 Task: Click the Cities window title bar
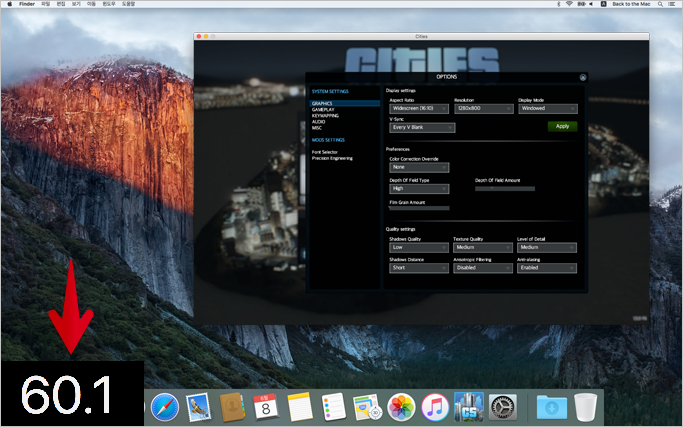pyautogui.click(x=421, y=37)
